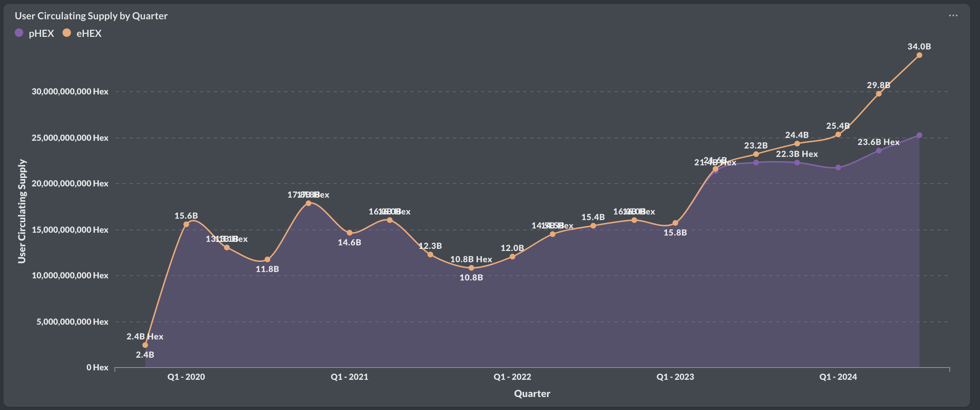Click the Q1 - 2022 axis label
This screenshot has width=980, height=410.
[x=512, y=377]
